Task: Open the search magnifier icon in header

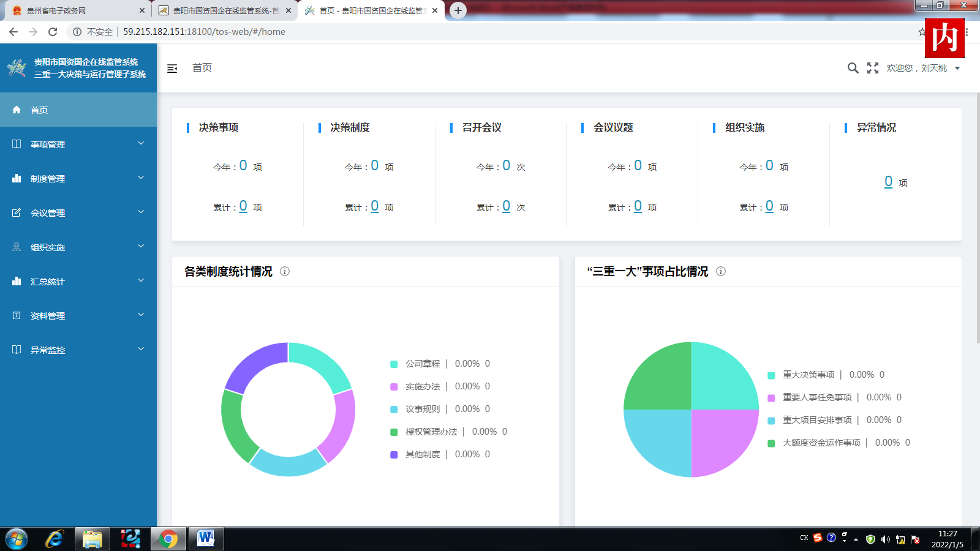Action: (853, 68)
